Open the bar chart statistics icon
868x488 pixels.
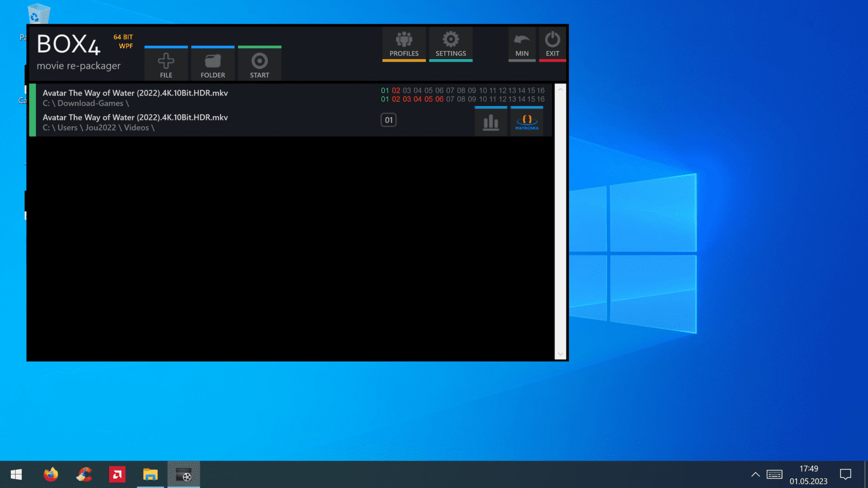pos(491,121)
